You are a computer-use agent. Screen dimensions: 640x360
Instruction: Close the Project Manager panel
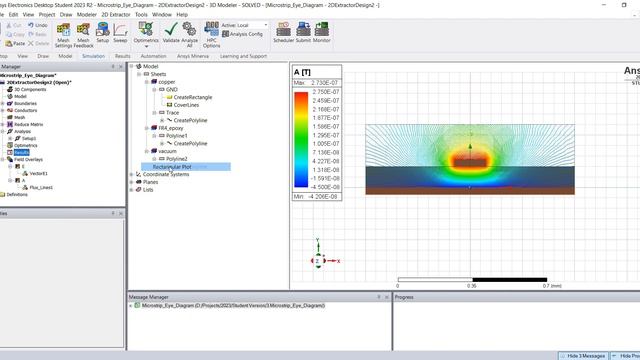pyautogui.click(x=121, y=67)
